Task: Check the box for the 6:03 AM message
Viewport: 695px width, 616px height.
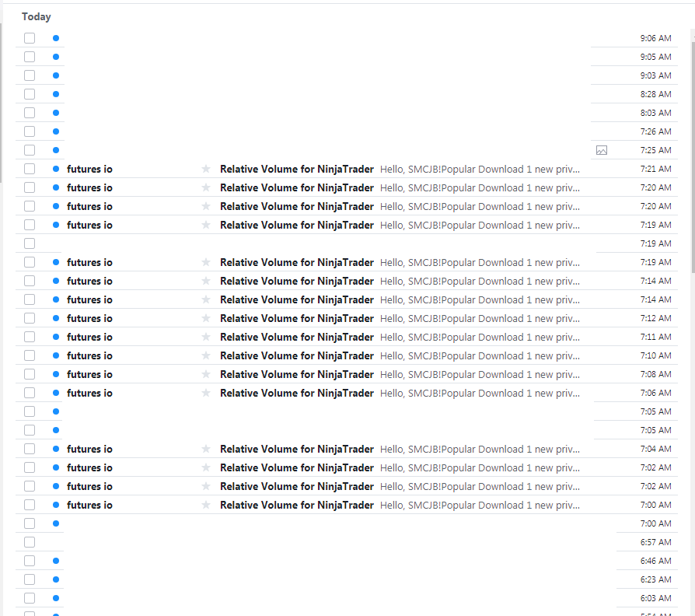Action: pos(30,598)
